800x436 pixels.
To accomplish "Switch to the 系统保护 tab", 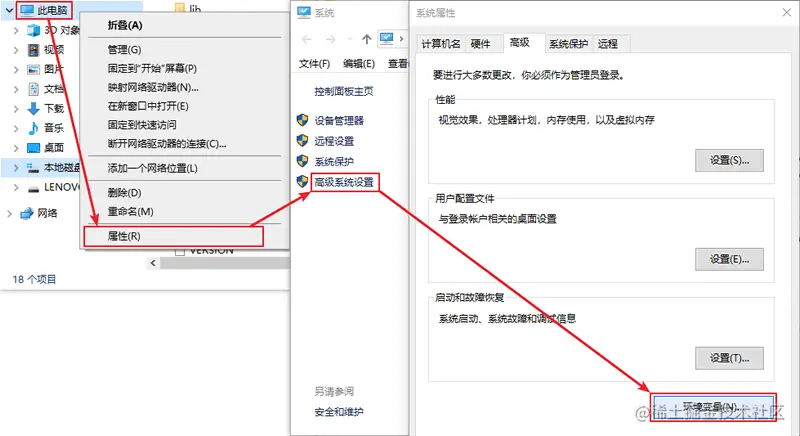I will (x=568, y=44).
